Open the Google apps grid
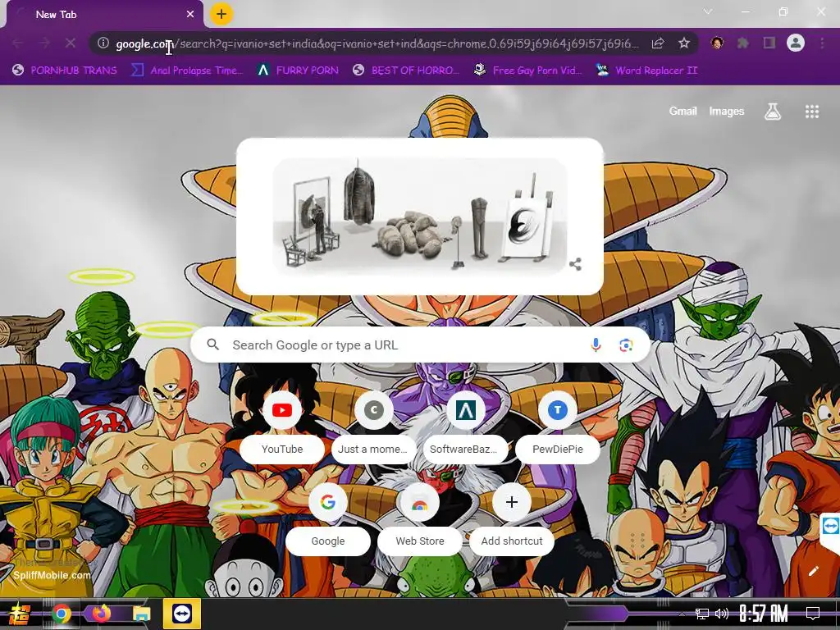This screenshot has width=840, height=630. coord(811,111)
